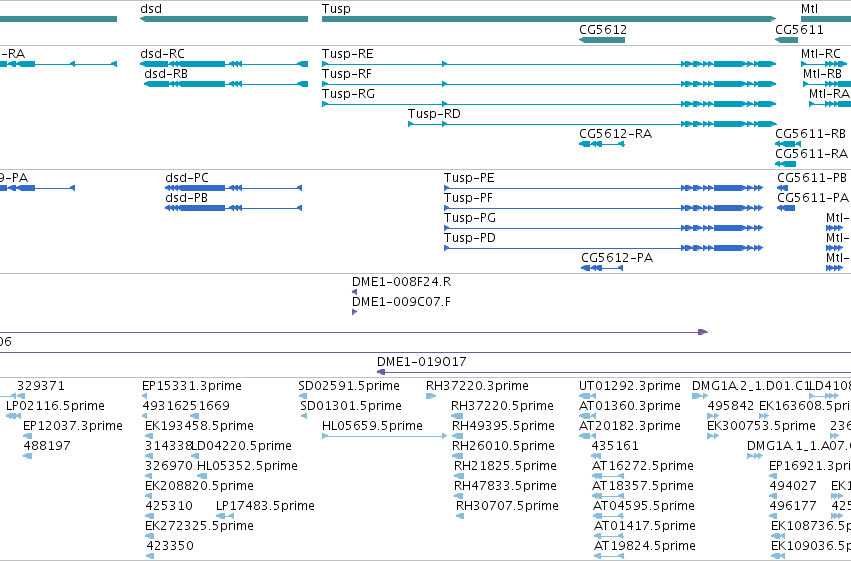Image resolution: width=851 pixels, height=561 pixels.
Task: Click the Tusp-RF transcript label
Action: point(347,74)
